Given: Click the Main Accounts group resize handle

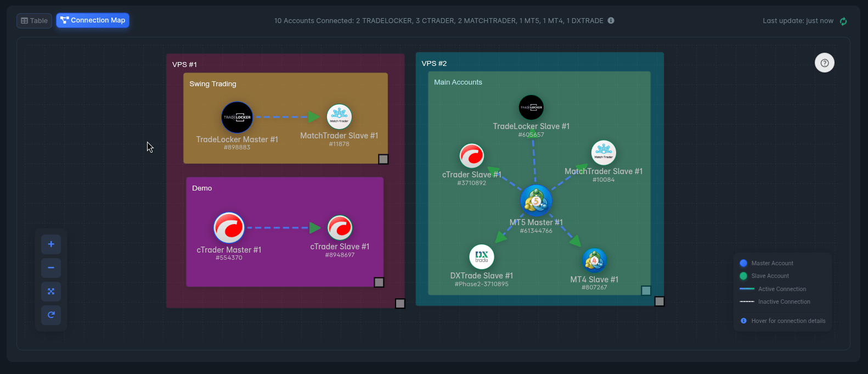Looking at the screenshot, I should pyautogui.click(x=646, y=291).
